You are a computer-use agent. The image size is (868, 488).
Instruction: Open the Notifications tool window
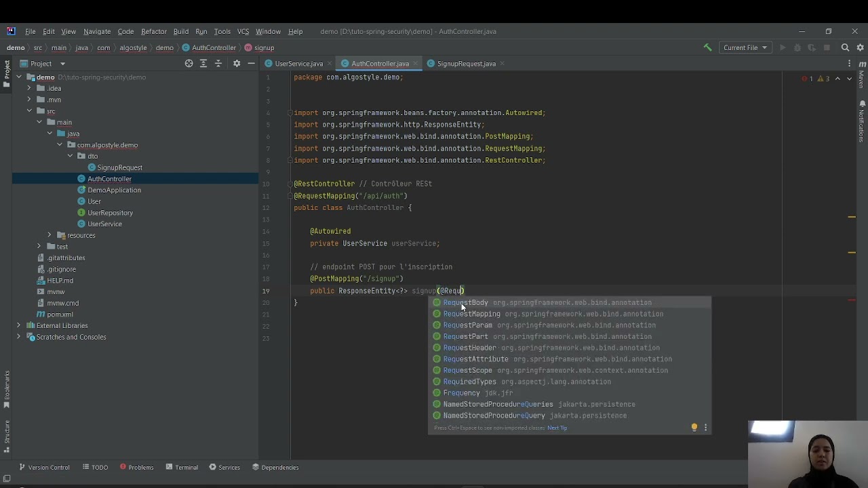862,121
